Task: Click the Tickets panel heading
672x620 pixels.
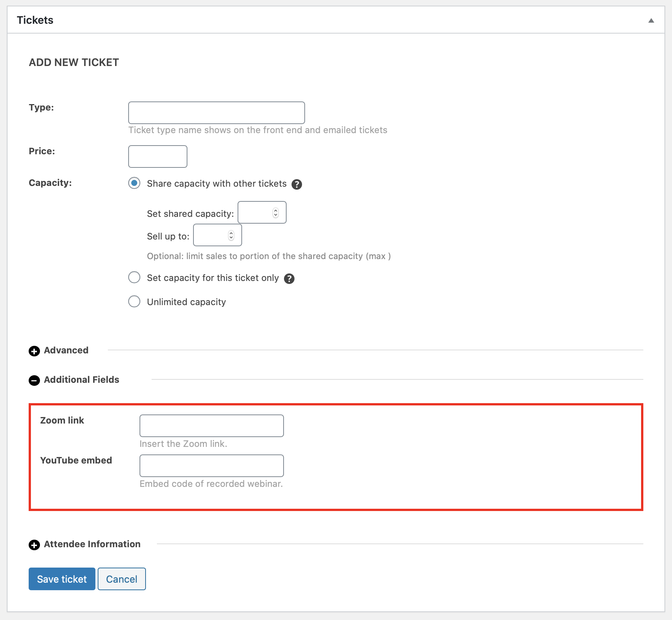Action: (x=35, y=20)
